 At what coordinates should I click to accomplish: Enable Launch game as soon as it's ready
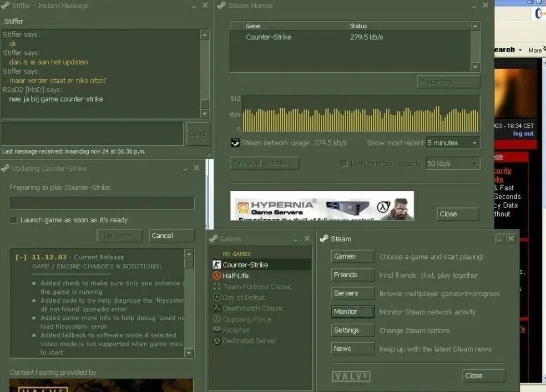point(13,220)
